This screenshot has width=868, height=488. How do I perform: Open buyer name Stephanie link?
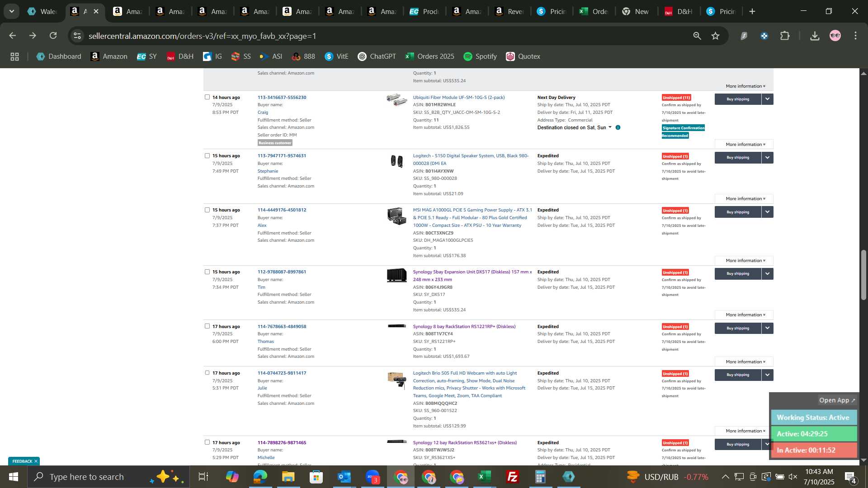pyautogui.click(x=268, y=171)
